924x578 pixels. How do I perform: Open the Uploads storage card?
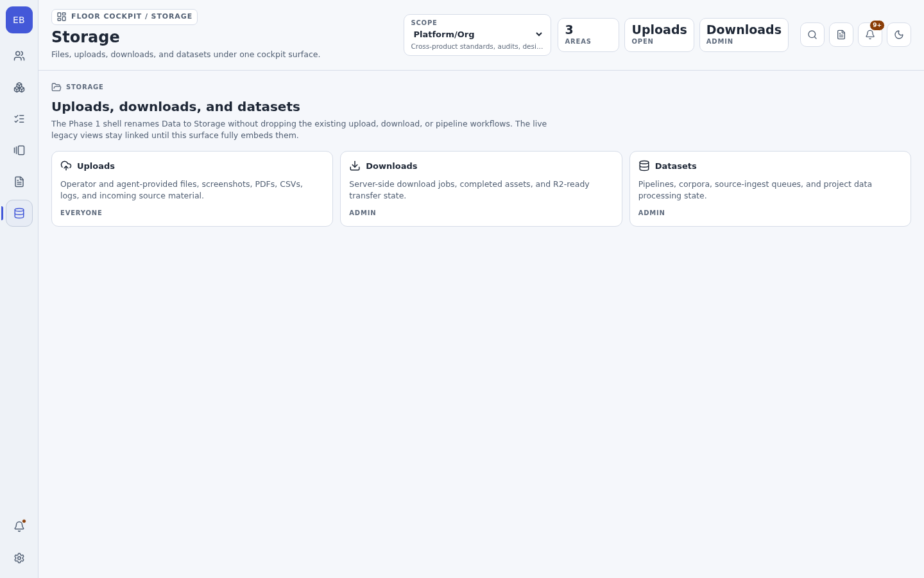(x=192, y=189)
